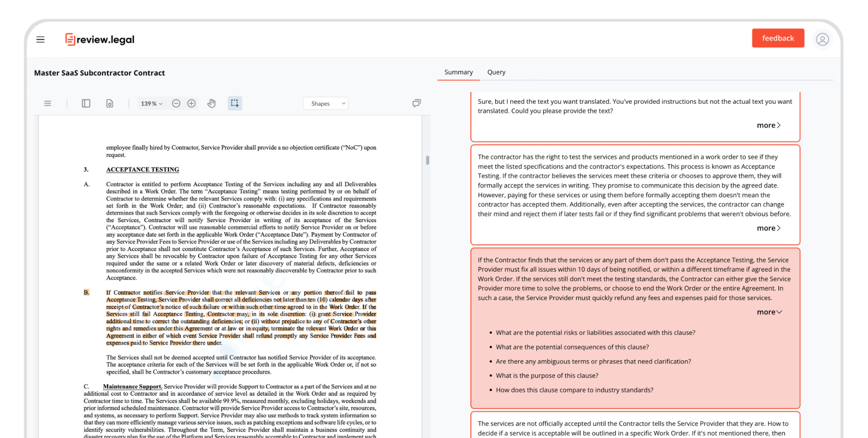Image resolution: width=868 pixels, height=438 pixels.
Task: Open the PDF viewer toolbar menu icon
Action: pyautogui.click(x=48, y=103)
